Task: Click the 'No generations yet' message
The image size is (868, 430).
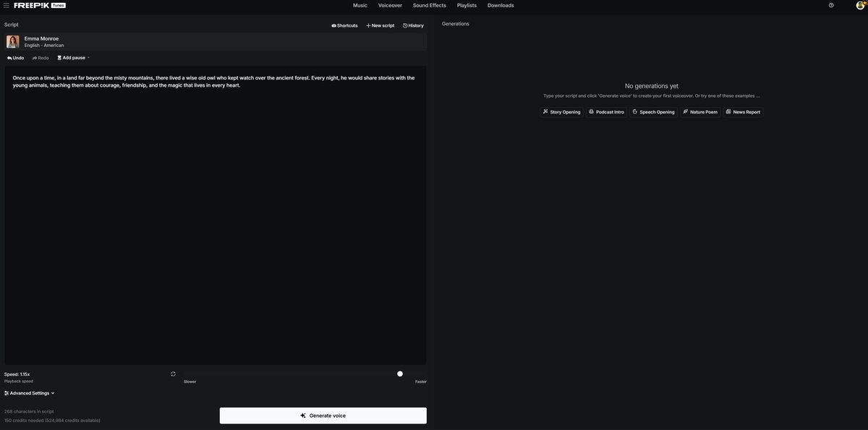Action: (652, 86)
